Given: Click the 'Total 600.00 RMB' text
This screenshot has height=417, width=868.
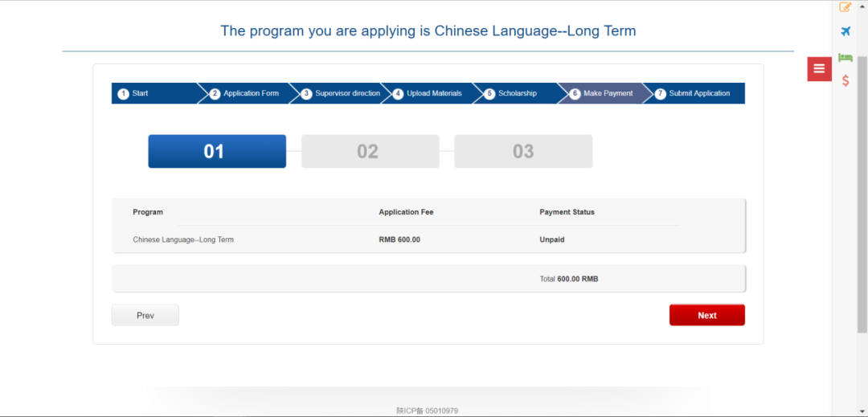Looking at the screenshot, I should click(568, 280).
